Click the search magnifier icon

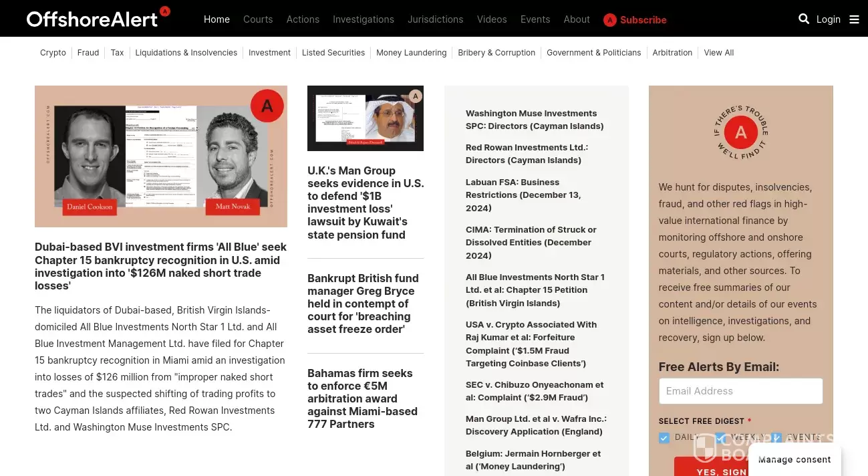(804, 19)
